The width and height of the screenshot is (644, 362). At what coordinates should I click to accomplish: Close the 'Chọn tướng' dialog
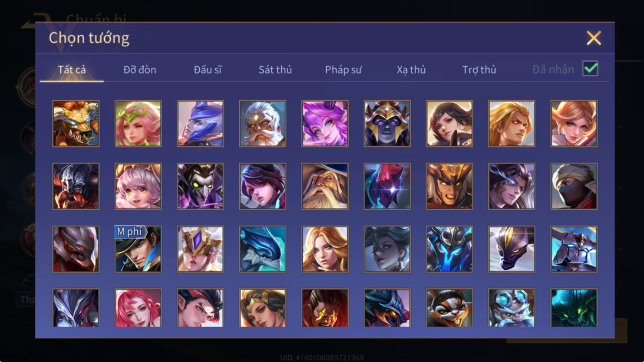pyautogui.click(x=594, y=38)
